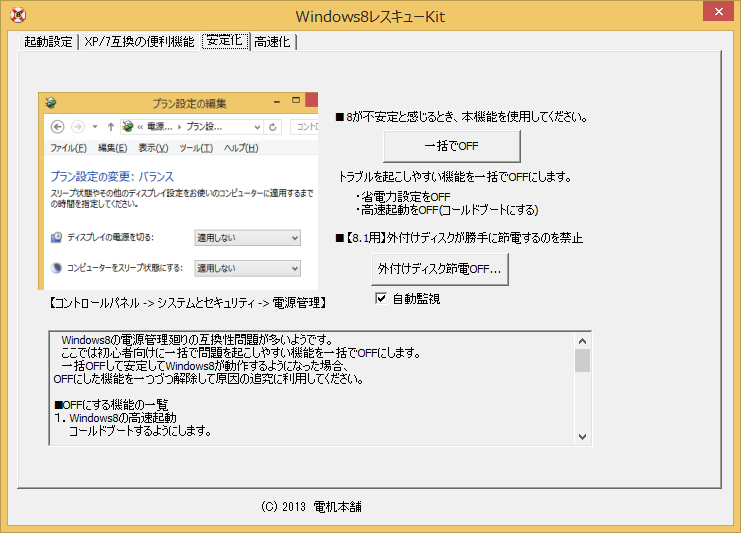Click the back arrow in the embedded plan settings window

point(58,127)
